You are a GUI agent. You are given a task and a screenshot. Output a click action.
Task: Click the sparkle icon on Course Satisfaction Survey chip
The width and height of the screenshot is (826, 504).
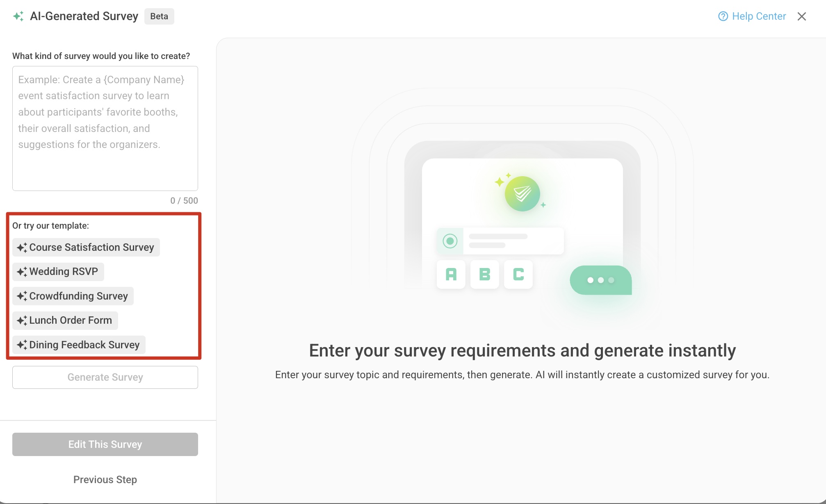[x=23, y=247]
